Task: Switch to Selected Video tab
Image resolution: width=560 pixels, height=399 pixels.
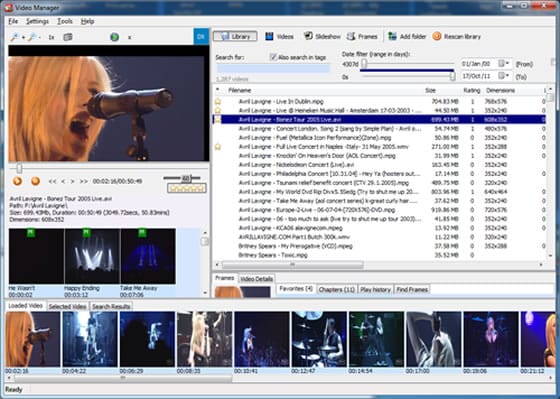Action: tap(68, 306)
